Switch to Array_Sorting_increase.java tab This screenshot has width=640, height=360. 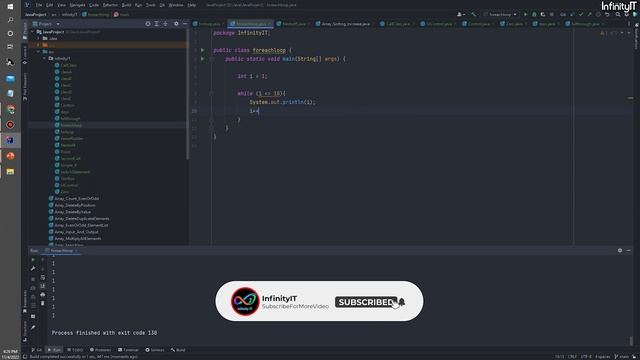345,24
